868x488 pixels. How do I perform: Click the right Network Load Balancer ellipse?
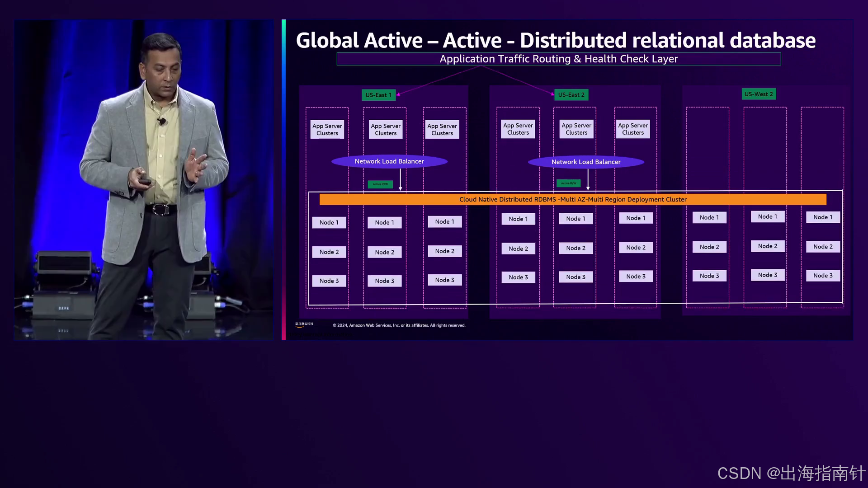point(586,162)
